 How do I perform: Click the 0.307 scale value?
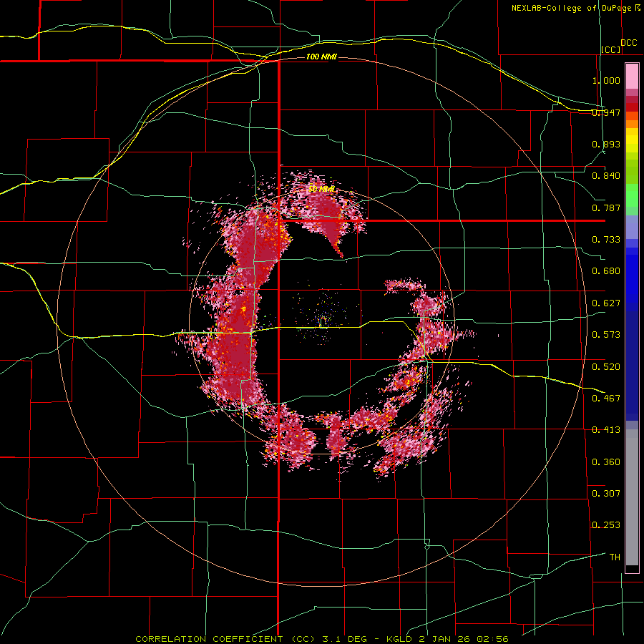(x=606, y=493)
